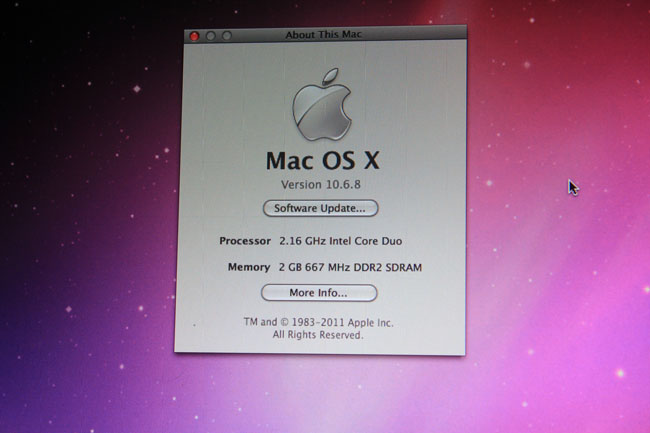The width and height of the screenshot is (650, 433).
Task: Click the Mac OS X heading
Action: pos(320,161)
